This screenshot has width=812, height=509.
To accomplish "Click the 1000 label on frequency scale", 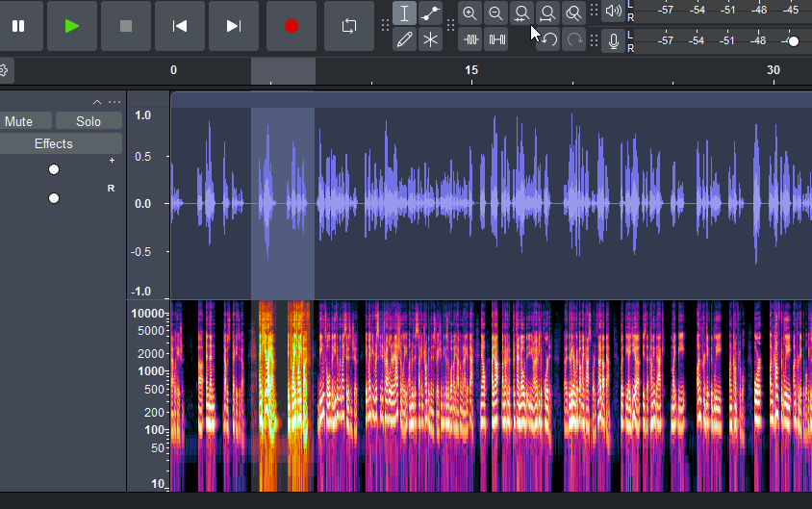I will 151,371.
